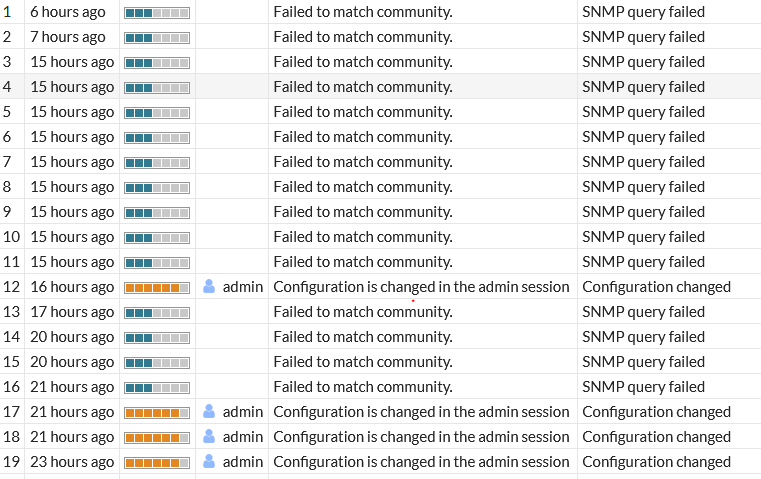Click the orange severity level bar in row 12

(x=157, y=287)
